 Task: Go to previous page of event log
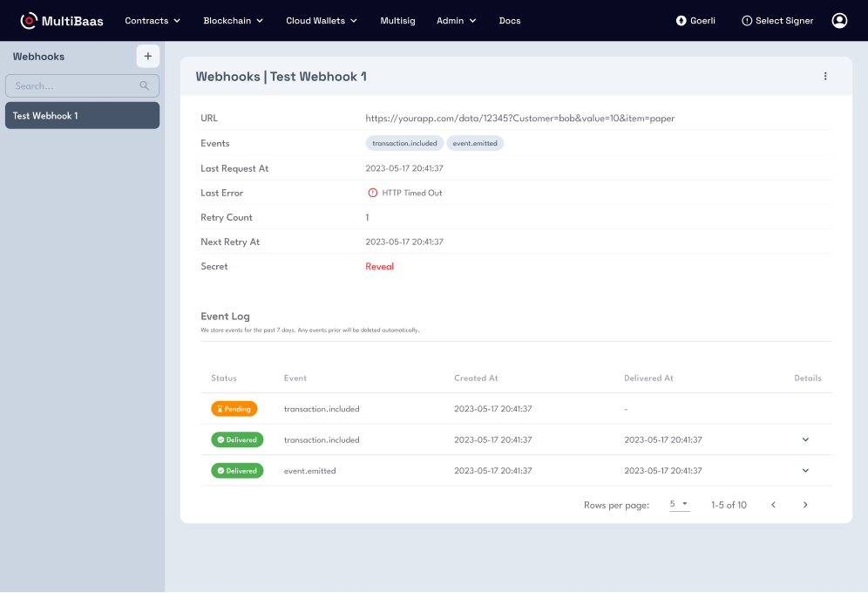pyautogui.click(x=773, y=505)
